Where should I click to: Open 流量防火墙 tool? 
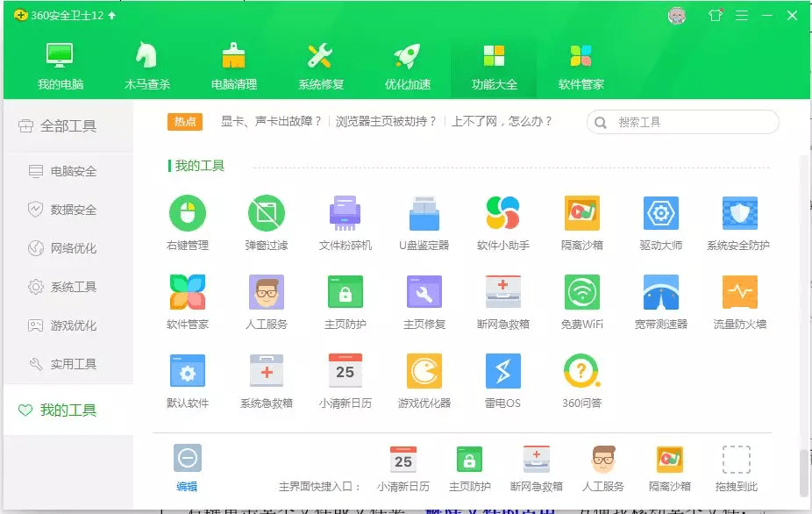739,302
